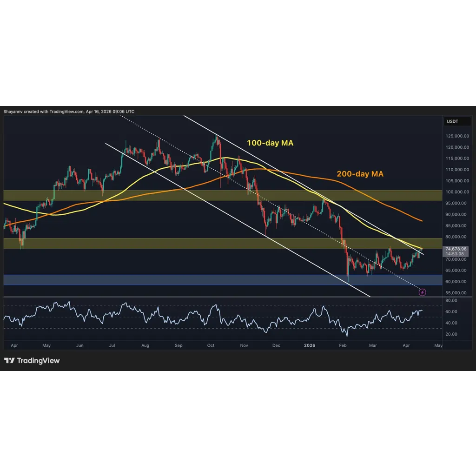Screen dimensions: 476x476
Task: Click the 65,000.00 price axis label
Action: [x=456, y=271]
